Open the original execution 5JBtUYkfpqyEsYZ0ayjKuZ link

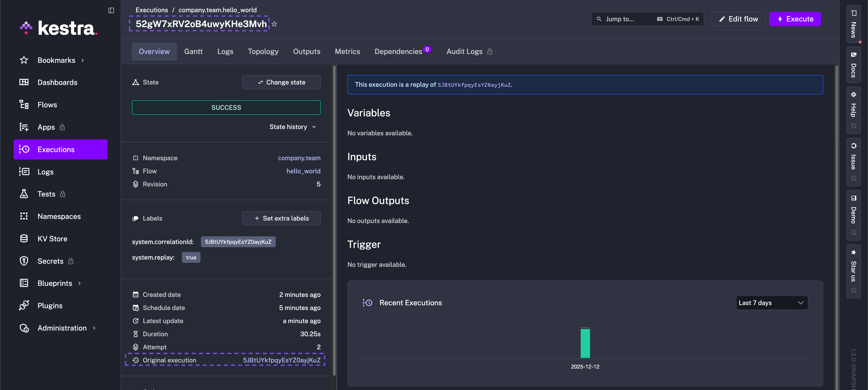pos(281,360)
